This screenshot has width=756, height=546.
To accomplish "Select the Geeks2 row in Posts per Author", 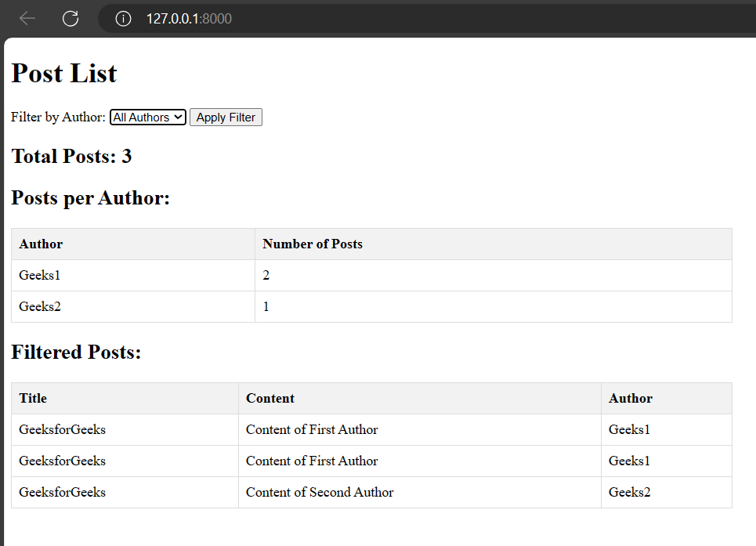I will [x=40, y=307].
